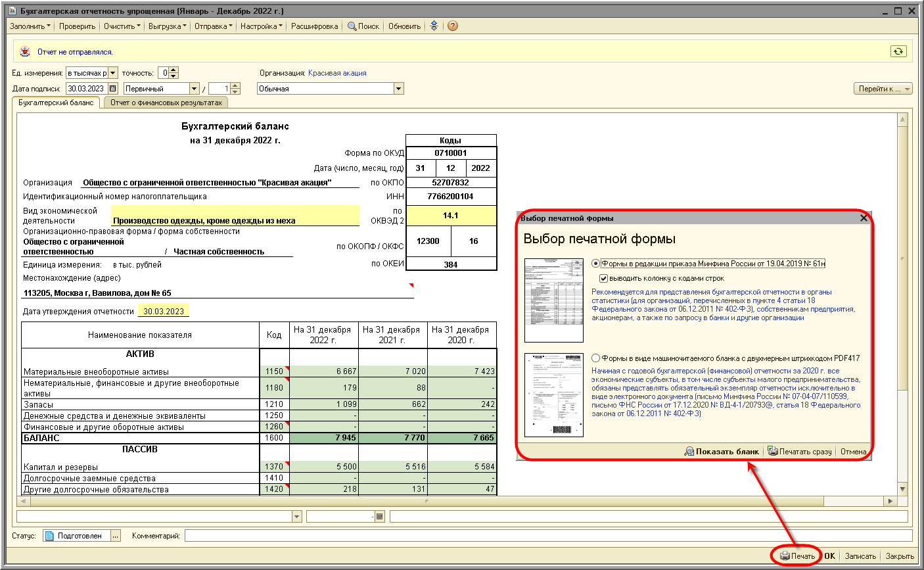Expand the Первичный report type dropdown
Viewport: 924px width, 570px height.
click(194, 89)
